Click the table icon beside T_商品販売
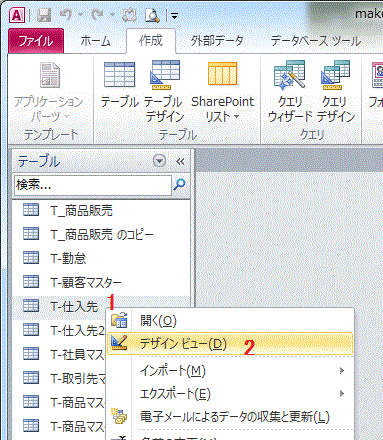Image resolution: width=383 pixels, height=440 pixels. (31, 210)
